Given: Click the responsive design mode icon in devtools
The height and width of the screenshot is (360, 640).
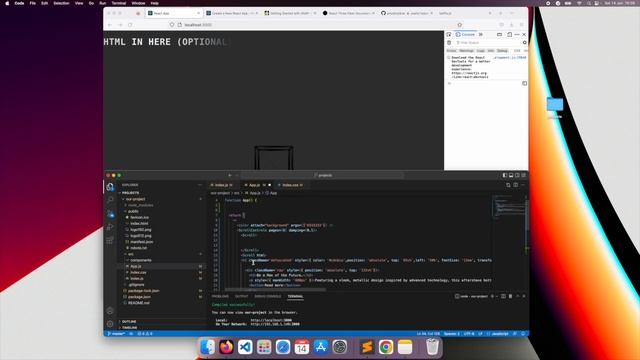Looking at the screenshot, I should click(x=509, y=35).
